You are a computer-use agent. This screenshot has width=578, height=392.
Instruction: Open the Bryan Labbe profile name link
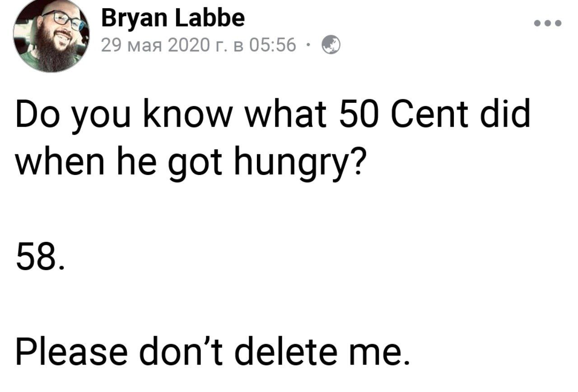[x=173, y=18]
